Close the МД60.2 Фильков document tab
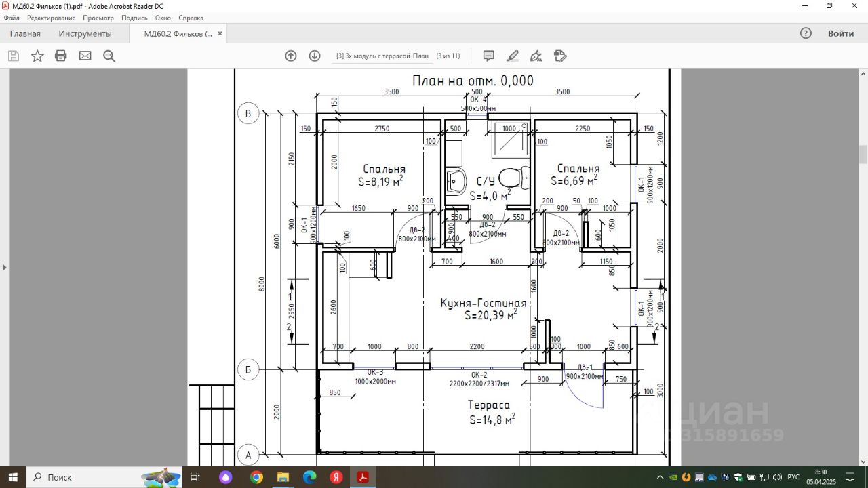 click(x=219, y=33)
